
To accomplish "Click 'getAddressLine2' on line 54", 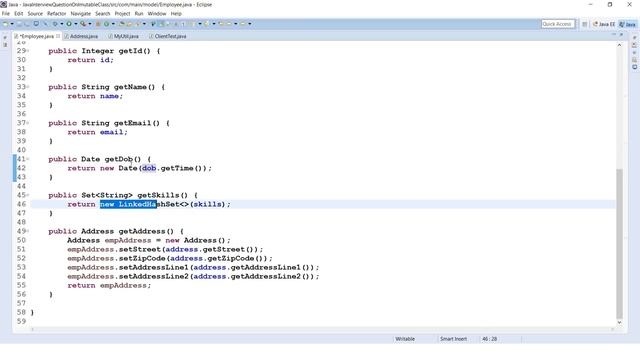I will pyautogui.click(x=266, y=276).
